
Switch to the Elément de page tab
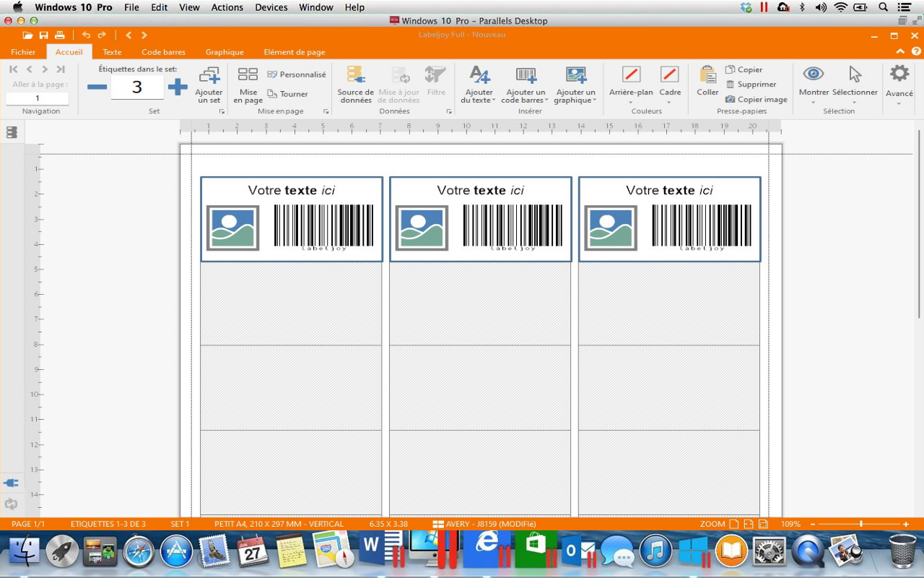coord(295,52)
